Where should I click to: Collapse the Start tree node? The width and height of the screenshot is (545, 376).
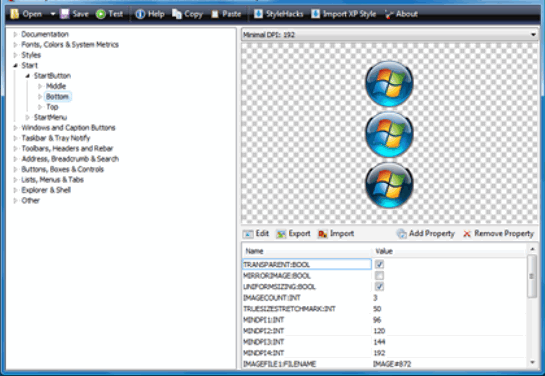coord(15,65)
